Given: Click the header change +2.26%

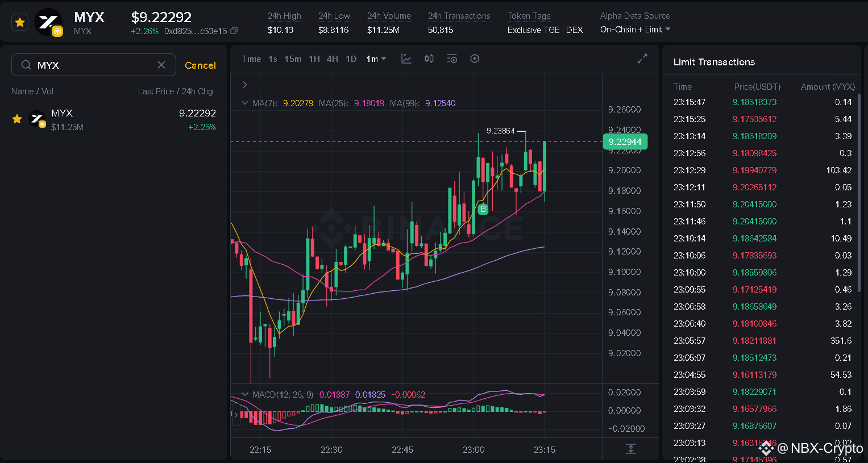Looking at the screenshot, I should (144, 31).
